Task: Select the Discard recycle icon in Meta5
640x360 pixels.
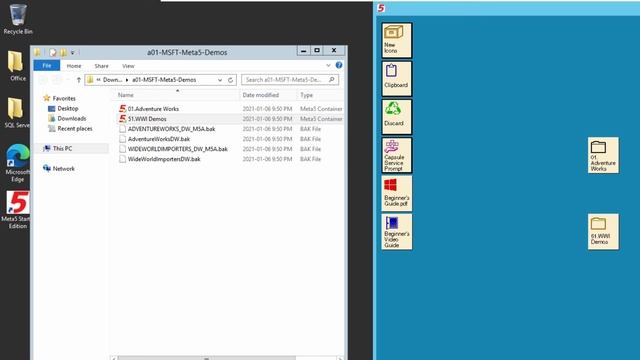Action: [397, 117]
